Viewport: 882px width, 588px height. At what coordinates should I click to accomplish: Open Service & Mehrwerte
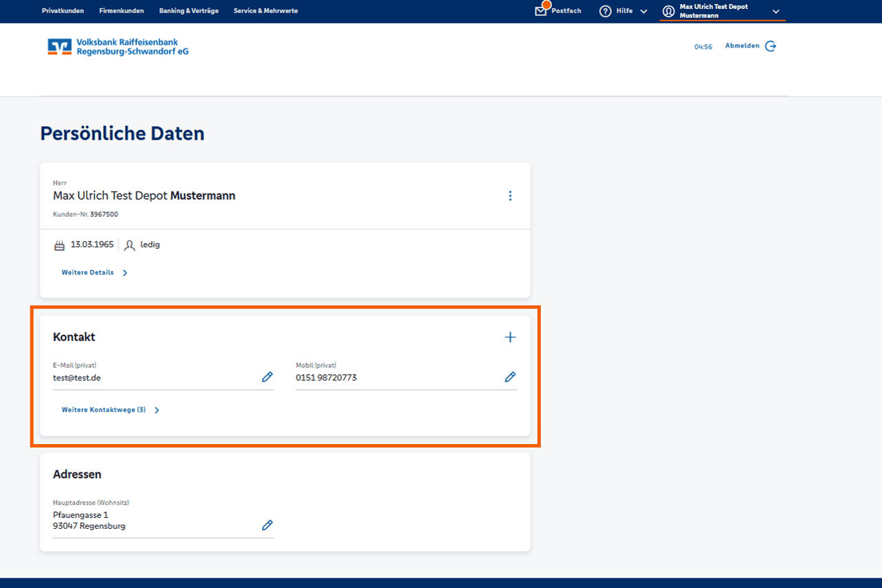(x=265, y=11)
